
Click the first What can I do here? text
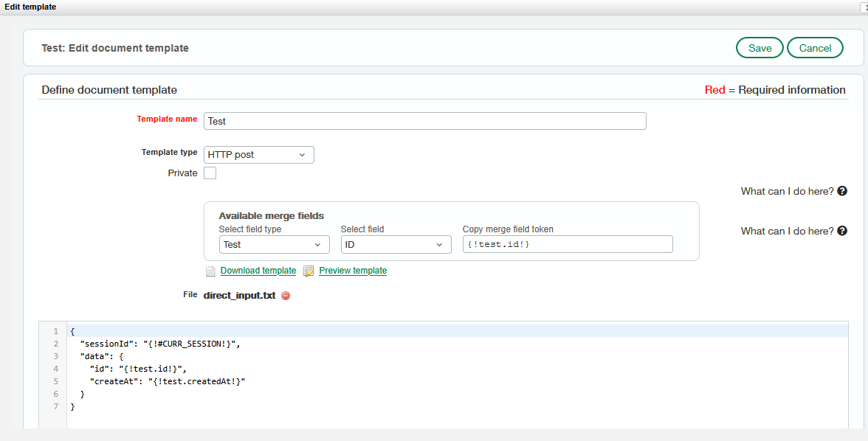click(787, 191)
